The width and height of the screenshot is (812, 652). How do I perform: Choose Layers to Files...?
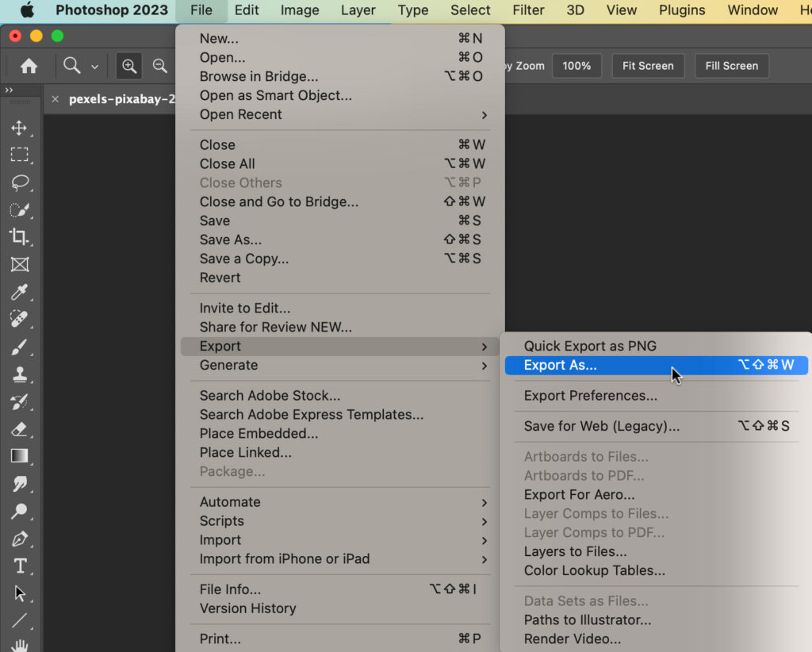(x=656, y=551)
